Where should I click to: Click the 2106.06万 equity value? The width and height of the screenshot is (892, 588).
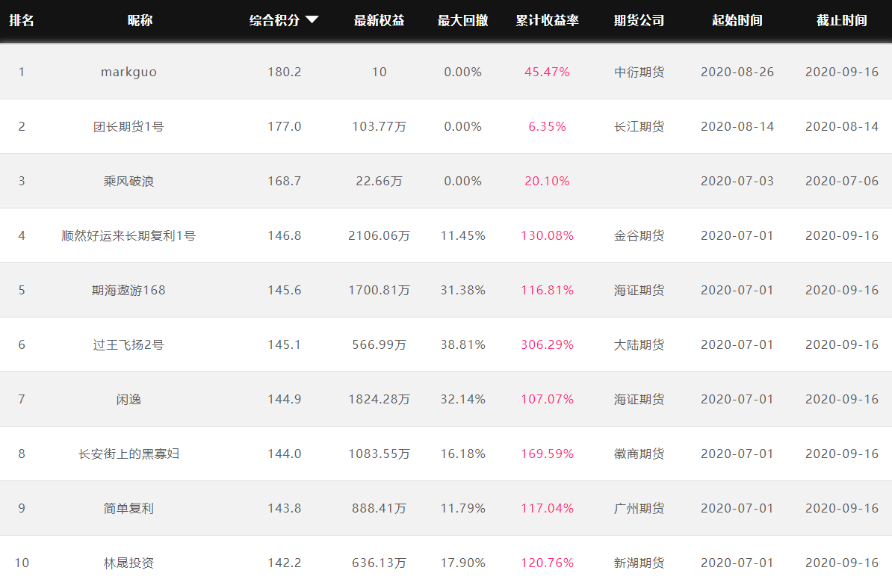point(379,235)
